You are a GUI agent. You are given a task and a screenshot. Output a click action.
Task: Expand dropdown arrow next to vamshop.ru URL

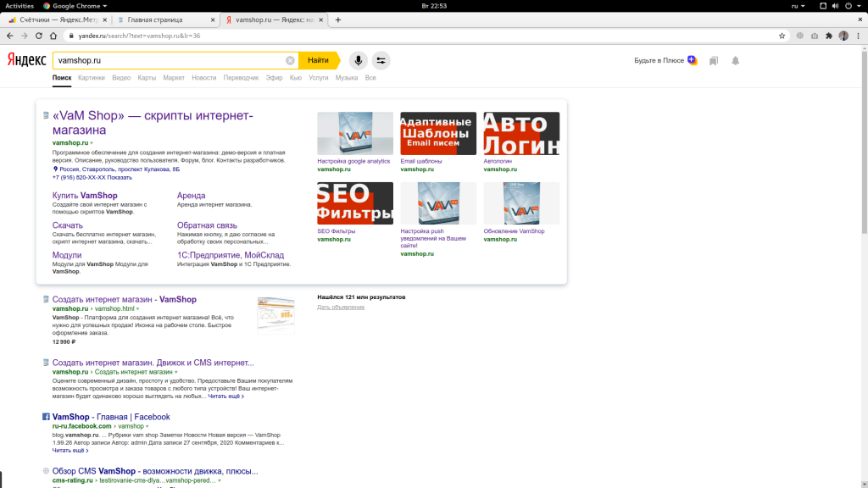92,143
